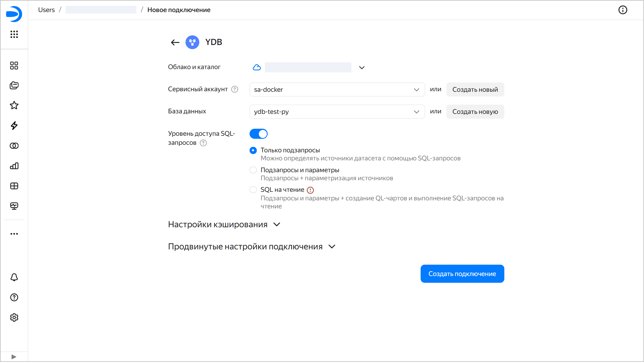Click the База данных label

coord(187,111)
